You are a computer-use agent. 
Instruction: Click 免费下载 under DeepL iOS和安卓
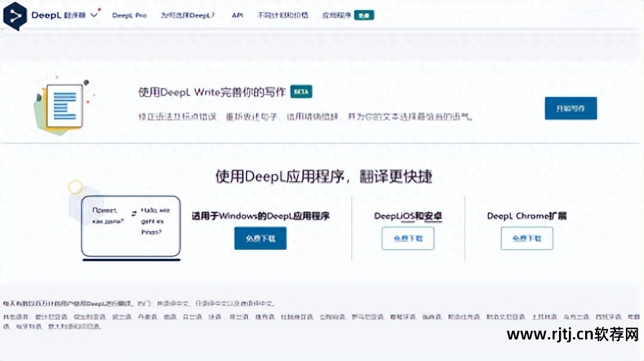click(x=408, y=238)
